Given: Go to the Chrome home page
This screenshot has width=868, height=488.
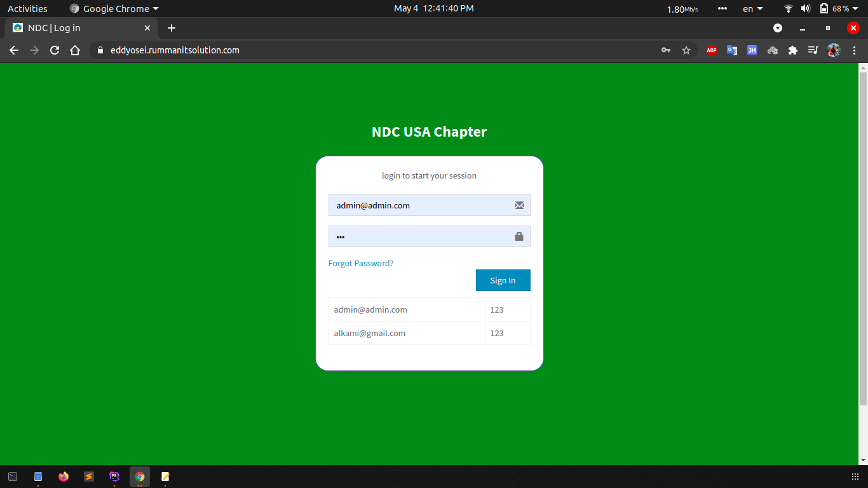Looking at the screenshot, I should tap(75, 50).
